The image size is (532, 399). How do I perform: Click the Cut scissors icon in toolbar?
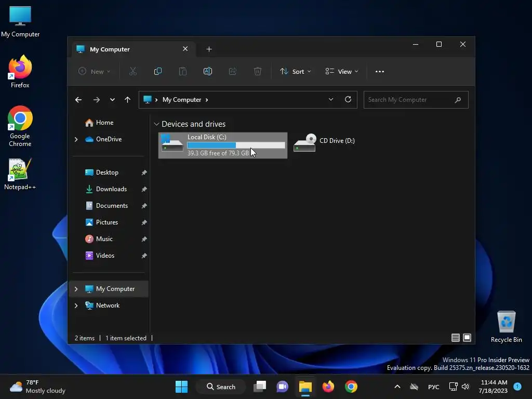(132, 71)
